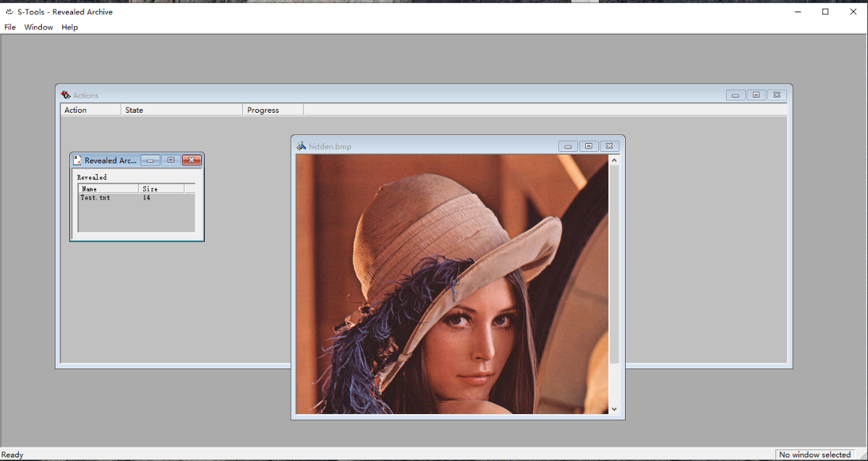868x461 pixels.
Task: Click the 'Revealed' label in archive window
Action: pos(92,177)
